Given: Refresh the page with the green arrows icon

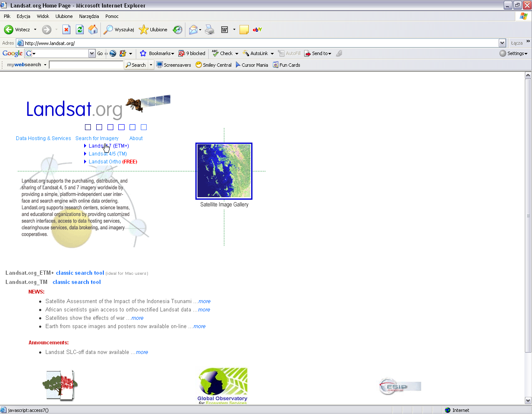Looking at the screenshot, I should pos(80,30).
